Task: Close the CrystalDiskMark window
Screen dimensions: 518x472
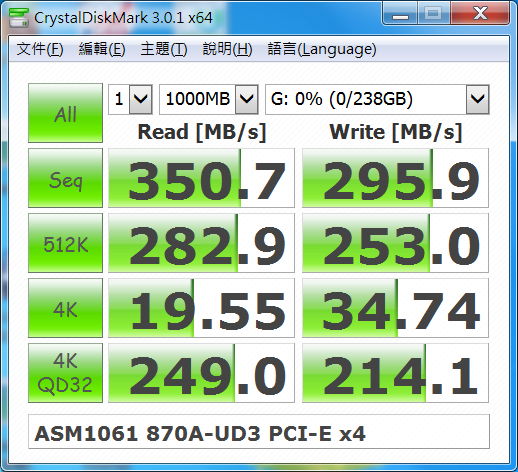Action: point(480,13)
